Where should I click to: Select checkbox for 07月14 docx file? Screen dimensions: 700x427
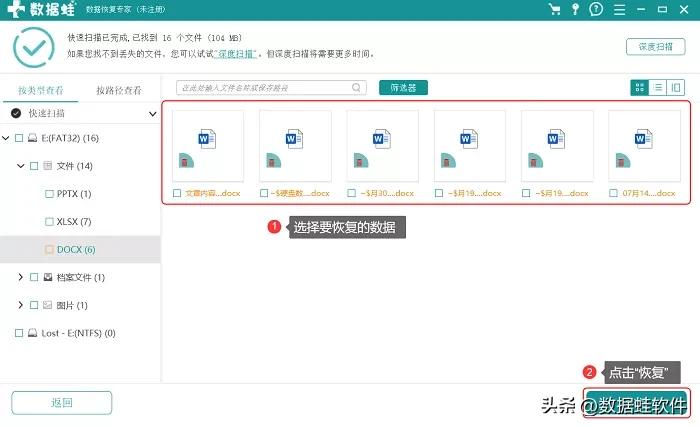click(x=613, y=193)
